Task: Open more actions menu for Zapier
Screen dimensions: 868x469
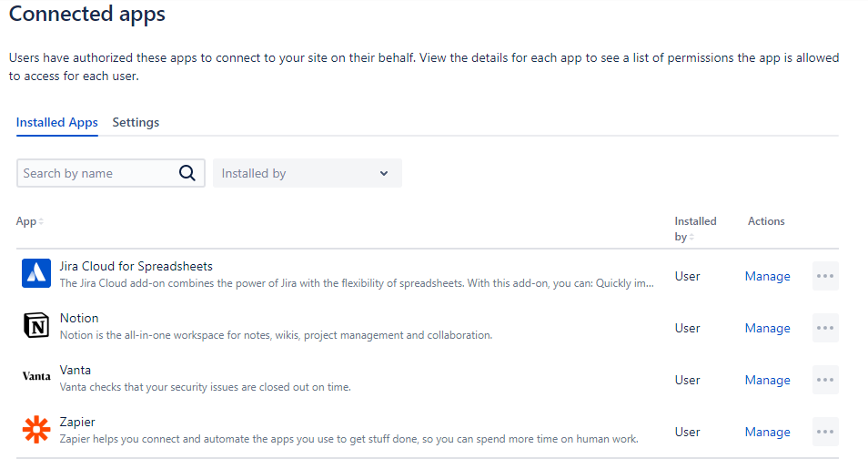Action: coord(825,432)
